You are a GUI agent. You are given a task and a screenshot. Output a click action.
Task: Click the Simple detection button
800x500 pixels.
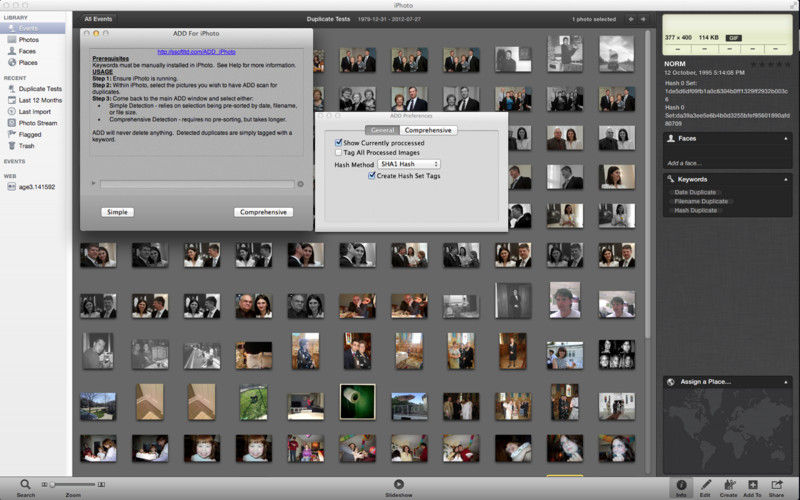(x=117, y=212)
